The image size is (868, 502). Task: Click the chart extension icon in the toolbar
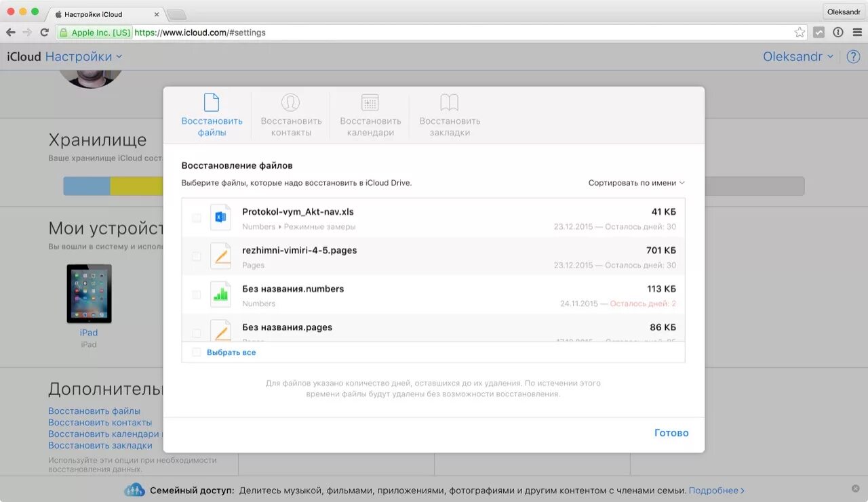819,32
